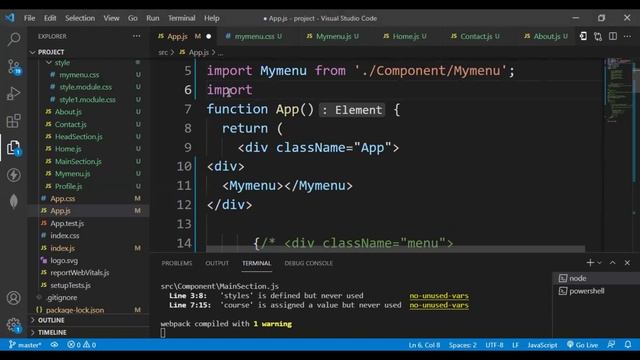
Task: Switch to the Contact.js tab
Action: (475, 36)
